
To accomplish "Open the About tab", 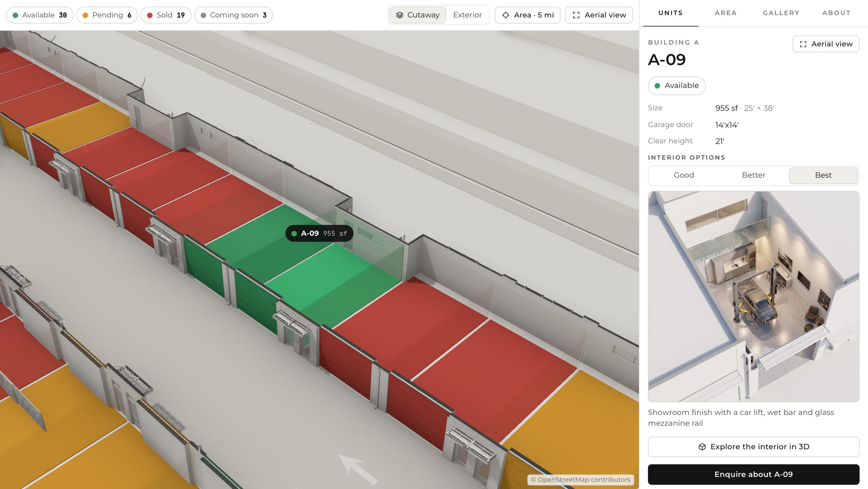I will pyautogui.click(x=836, y=13).
